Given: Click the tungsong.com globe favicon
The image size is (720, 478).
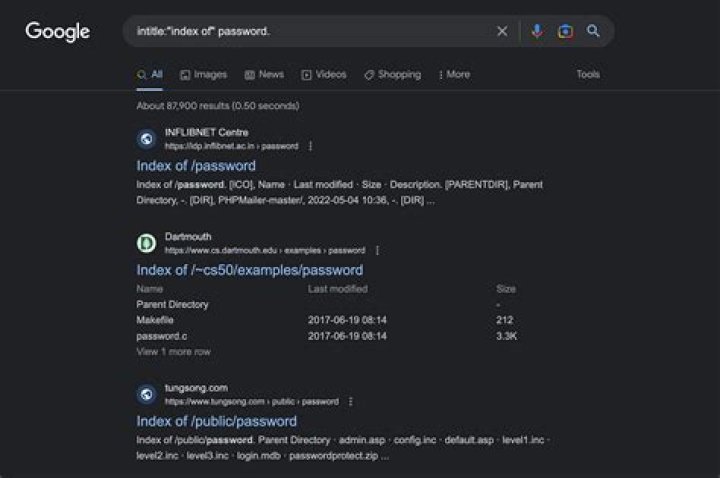Looking at the screenshot, I should [x=146, y=394].
